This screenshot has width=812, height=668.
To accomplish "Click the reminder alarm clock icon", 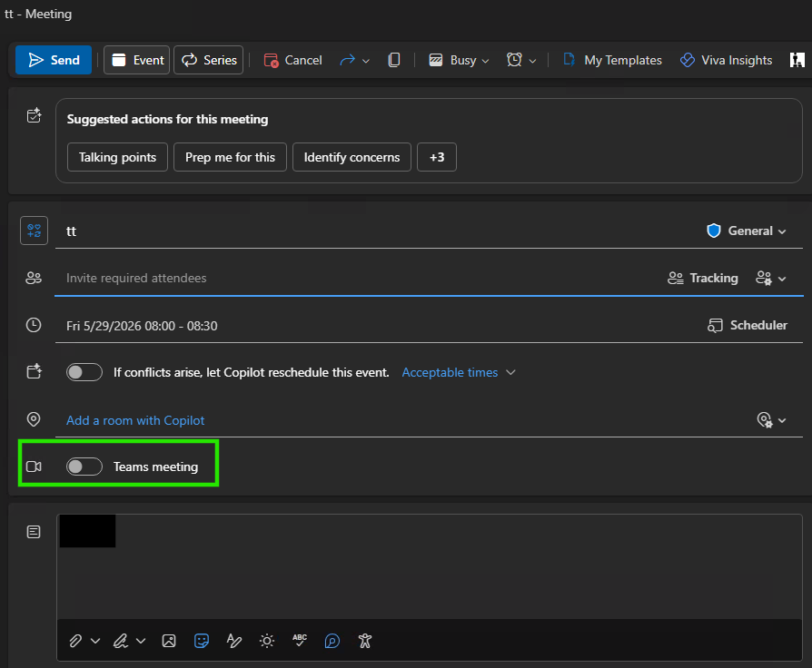I will pyautogui.click(x=514, y=60).
